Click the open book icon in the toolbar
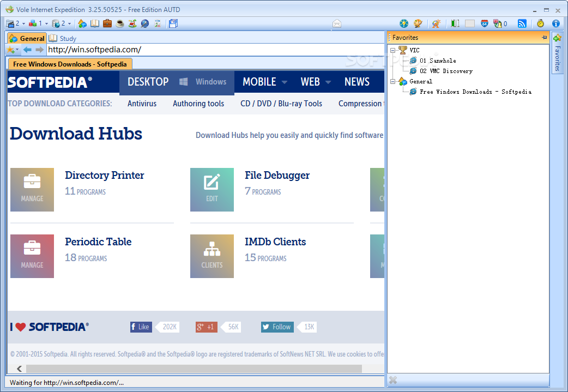This screenshot has height=392, width=568. tap(94, 23)
